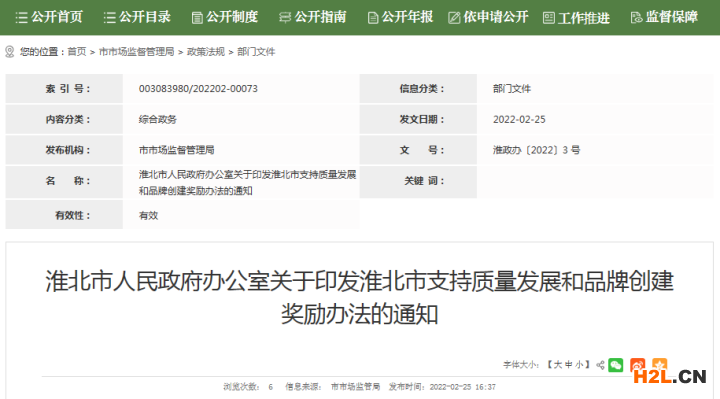Click the share icon beside font size
The image size is (720, 399).
[600, 365]
